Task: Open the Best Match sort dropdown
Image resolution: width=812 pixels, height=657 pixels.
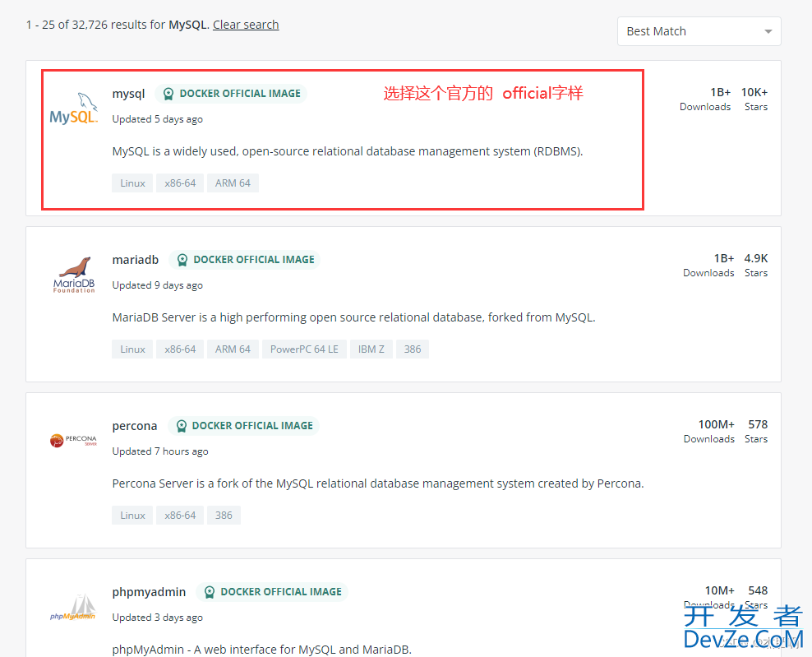Action: 699,31
